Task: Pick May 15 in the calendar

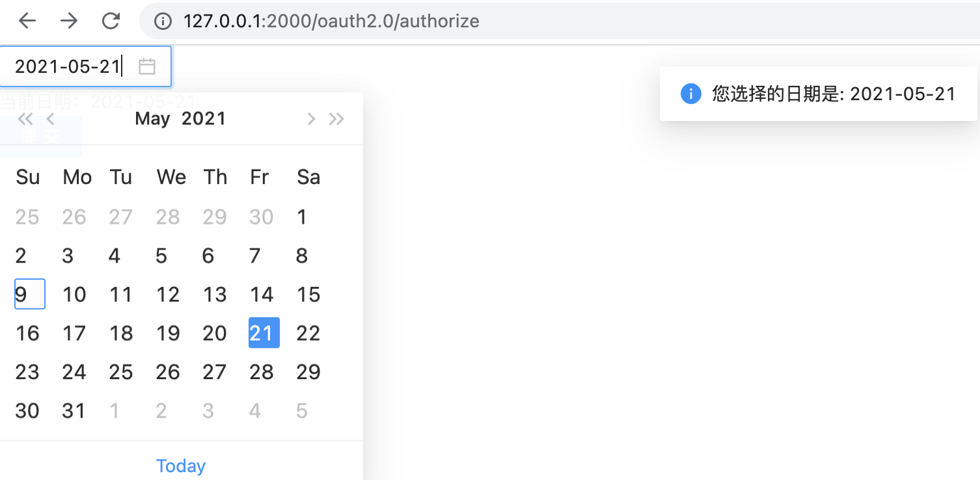Action: [x=308, y=295]
